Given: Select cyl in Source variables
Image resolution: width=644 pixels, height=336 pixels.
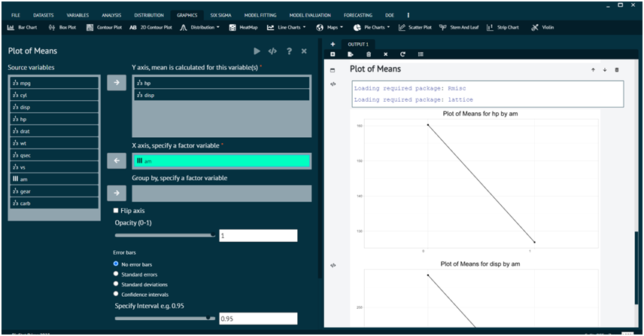Looking at the screenshot, I should tap(54, 95).
